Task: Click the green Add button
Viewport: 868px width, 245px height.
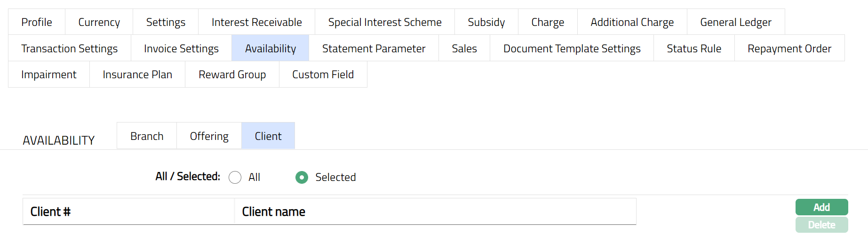Action: click(x=821, y=207)
